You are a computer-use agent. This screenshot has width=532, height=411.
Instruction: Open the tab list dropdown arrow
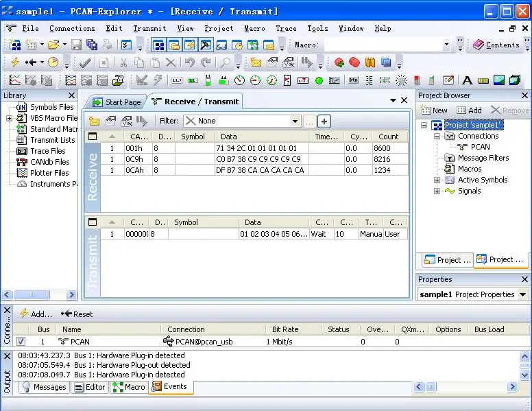pos(393,101)
